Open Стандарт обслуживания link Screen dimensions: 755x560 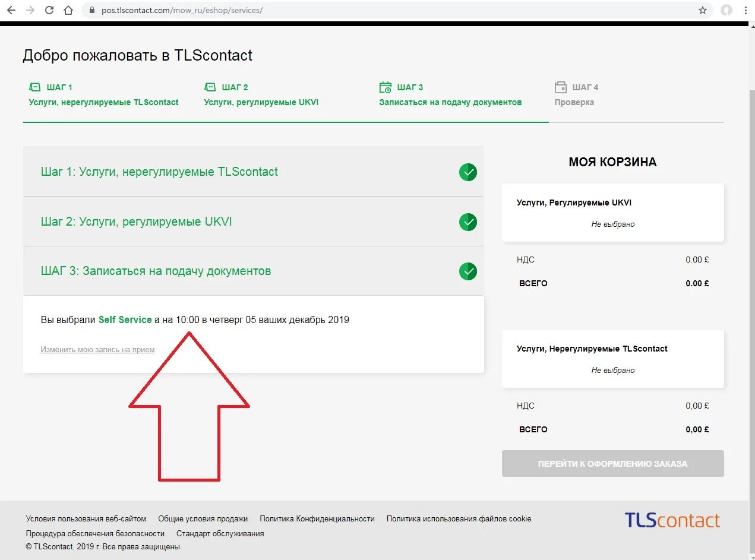220,534
